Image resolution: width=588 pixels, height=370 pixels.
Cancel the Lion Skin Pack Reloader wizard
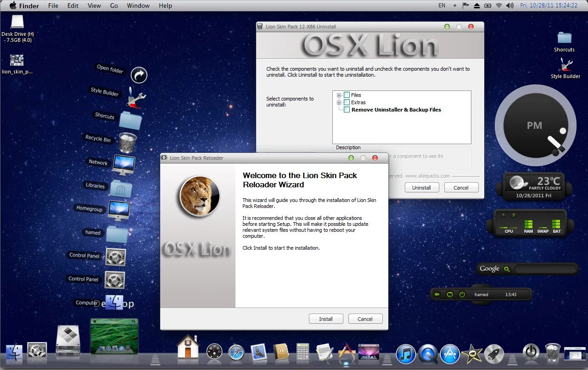(365, 319)
